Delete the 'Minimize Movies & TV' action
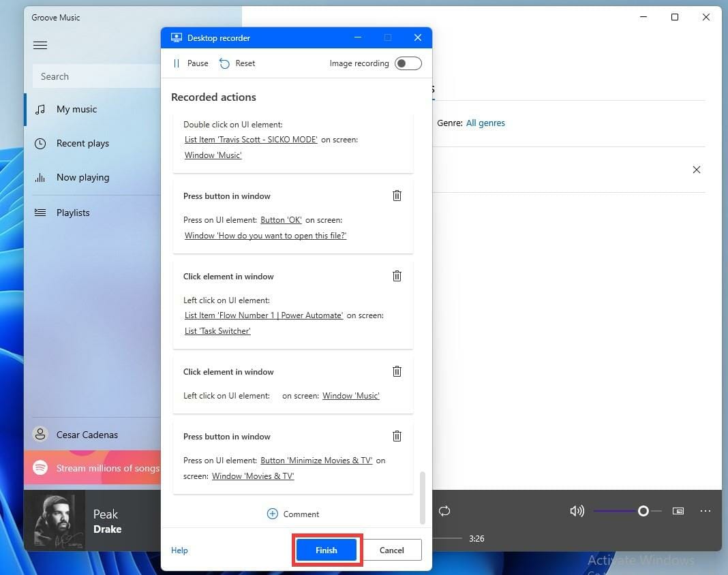 (x=397, y=436)
